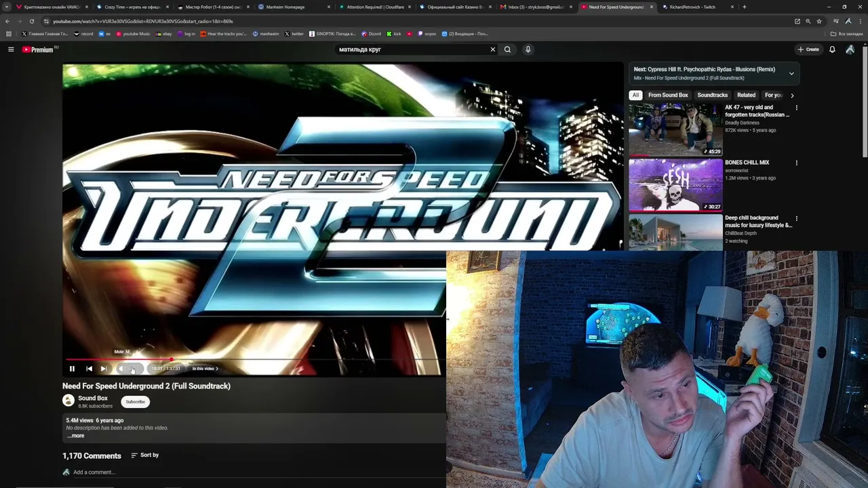Select the 'From Sound Box' chip
868x488 pixels.
(668, 96)
